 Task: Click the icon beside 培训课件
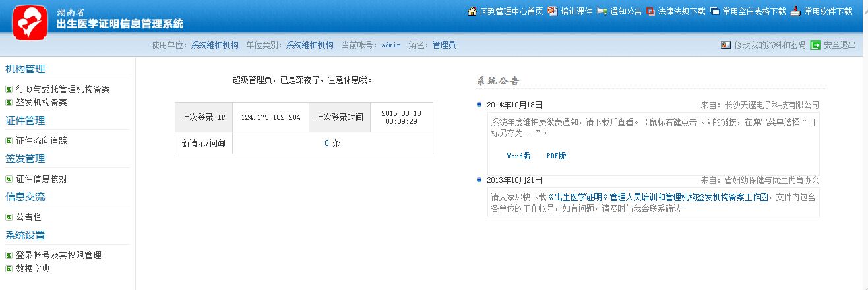point(553,11)
